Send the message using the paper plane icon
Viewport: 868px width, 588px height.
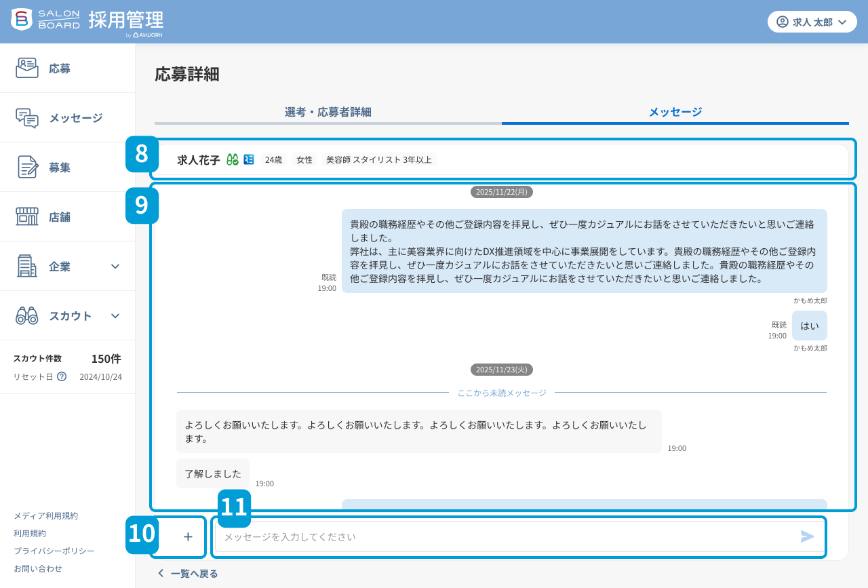(x=807, y=536)
